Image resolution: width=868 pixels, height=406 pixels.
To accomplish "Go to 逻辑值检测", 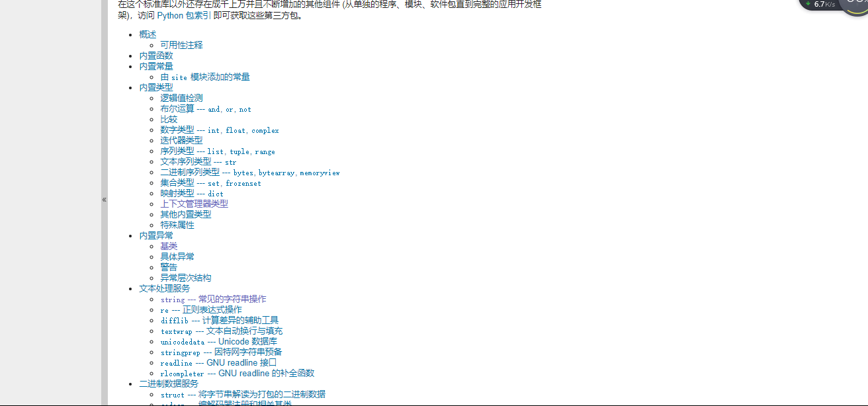I will pyautogui.click(x=181, y=98).
